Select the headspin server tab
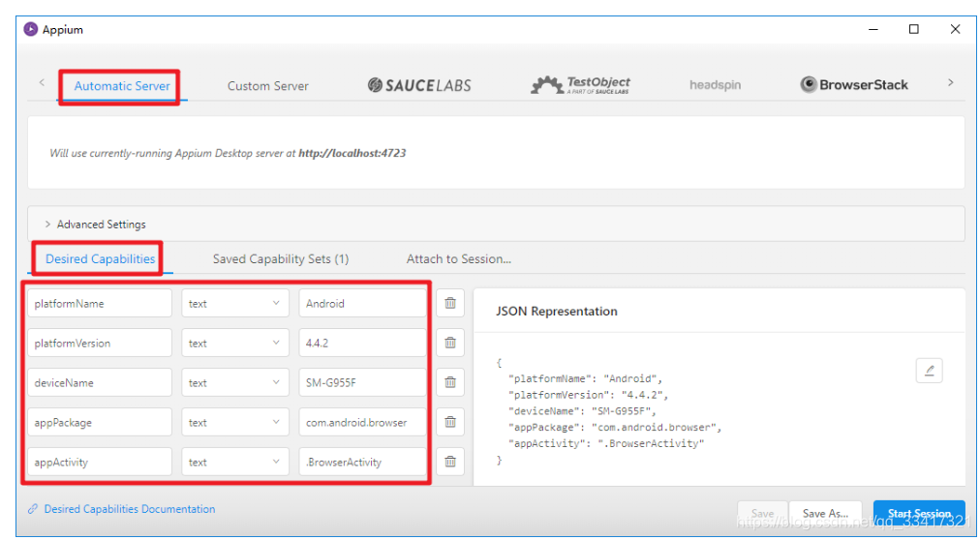Viewport: 980px width, 540px height. (x=715, y=85)
